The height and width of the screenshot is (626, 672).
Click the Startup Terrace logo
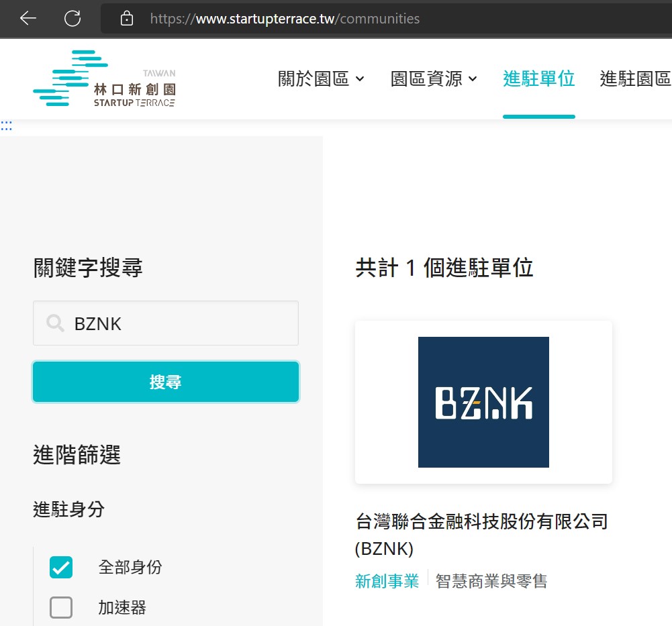(x=104, y=79)
